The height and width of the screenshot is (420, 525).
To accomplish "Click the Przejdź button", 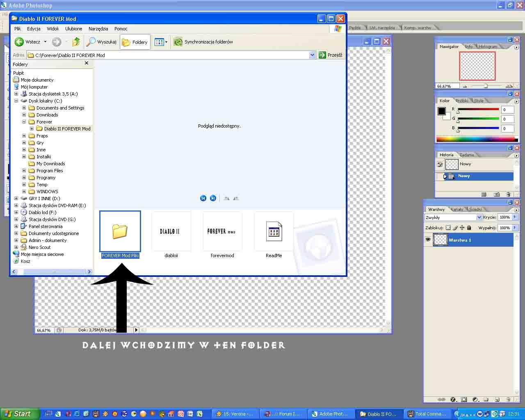I will pos(331,55).
